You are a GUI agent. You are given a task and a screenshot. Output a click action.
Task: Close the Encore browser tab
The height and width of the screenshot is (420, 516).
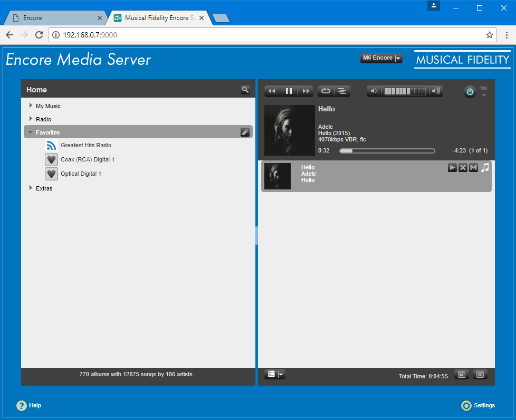[99, 18]
